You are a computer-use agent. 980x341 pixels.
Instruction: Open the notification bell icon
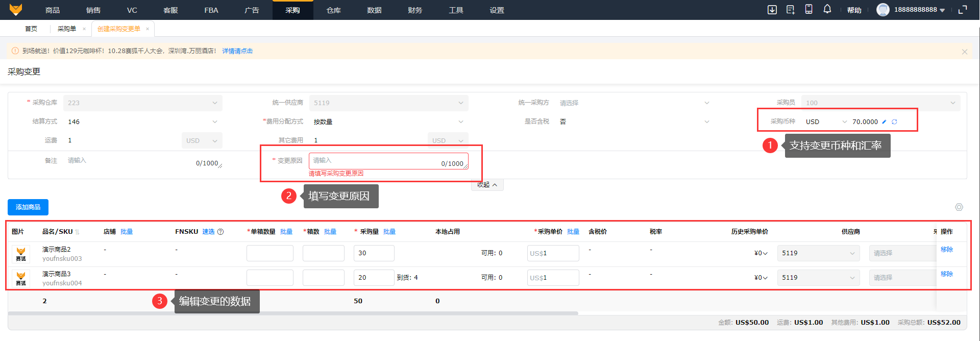[x=827, y=9]
